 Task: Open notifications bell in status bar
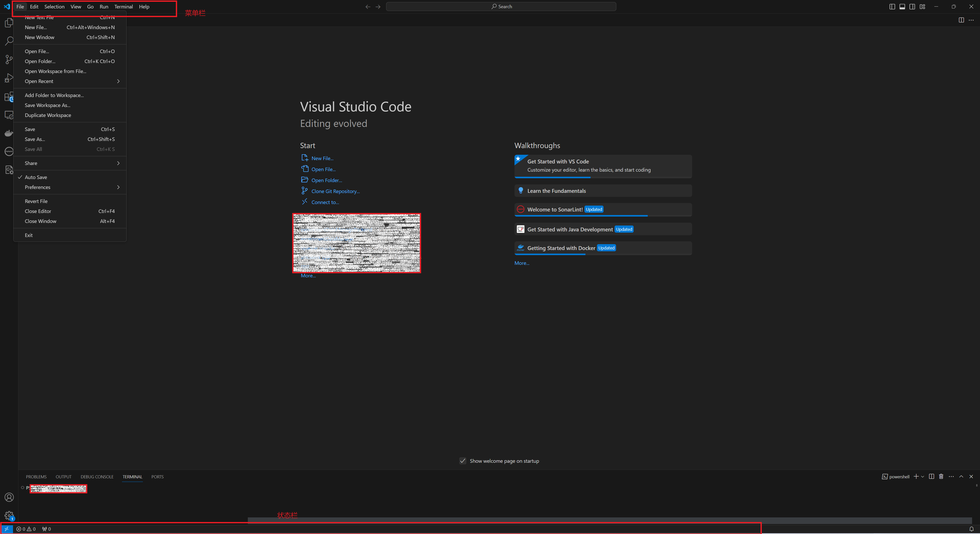point(971,529)
